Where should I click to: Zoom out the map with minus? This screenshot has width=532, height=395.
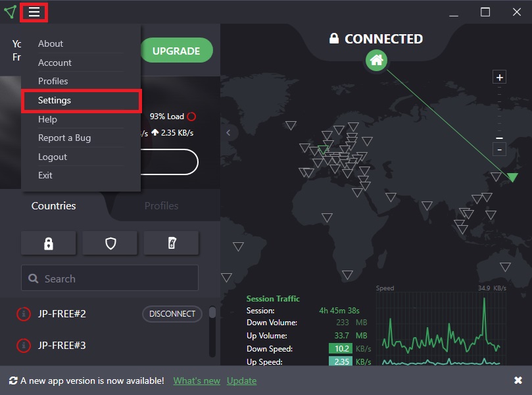[499, 149]
